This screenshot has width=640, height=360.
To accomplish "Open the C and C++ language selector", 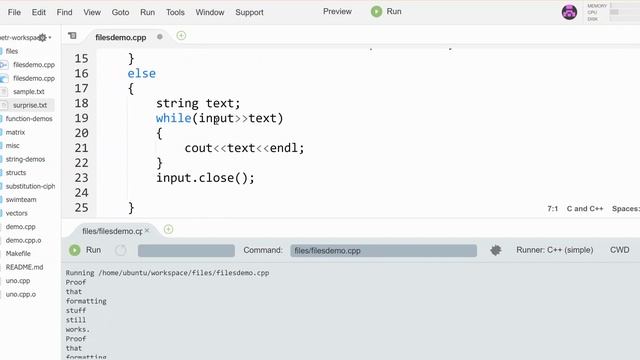I will tap(584, 209).
